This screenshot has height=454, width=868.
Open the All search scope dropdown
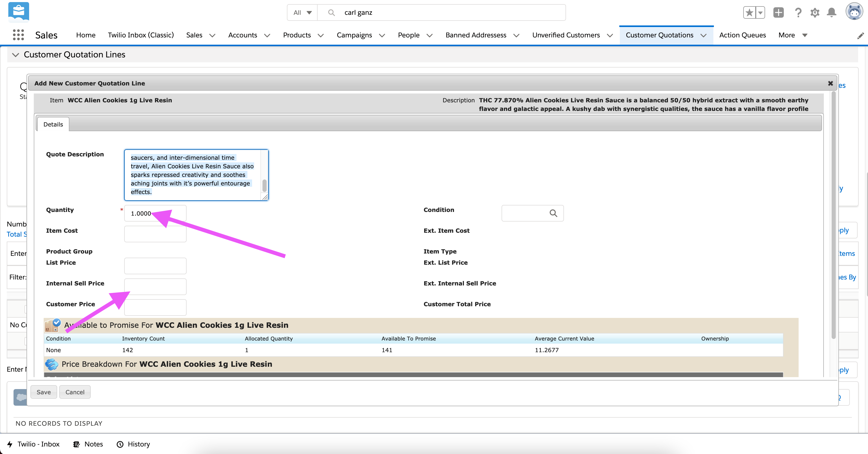pos(302,12)
